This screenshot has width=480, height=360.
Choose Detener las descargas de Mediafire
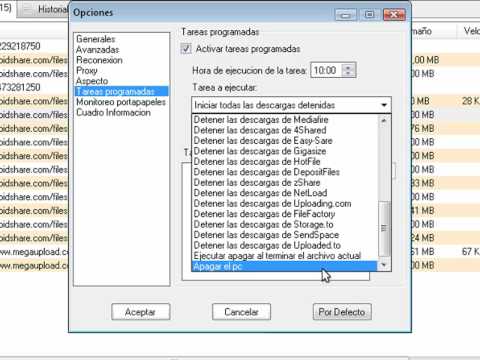click(x=285, y=120)
